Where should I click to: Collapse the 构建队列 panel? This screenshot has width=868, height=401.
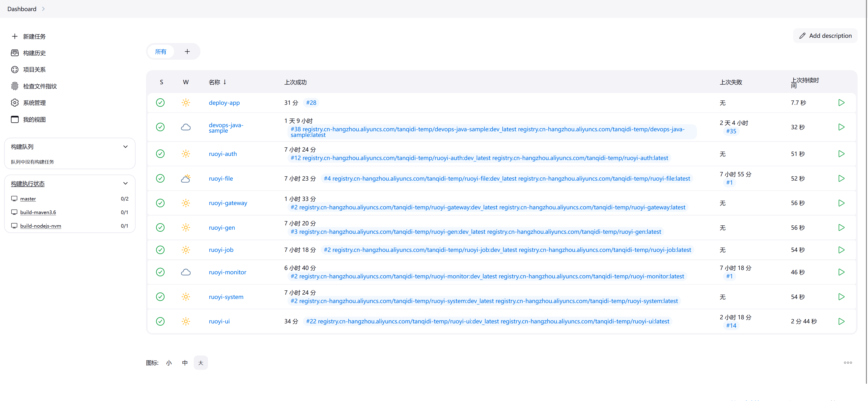pyautogui.click(x=125, y=147)
